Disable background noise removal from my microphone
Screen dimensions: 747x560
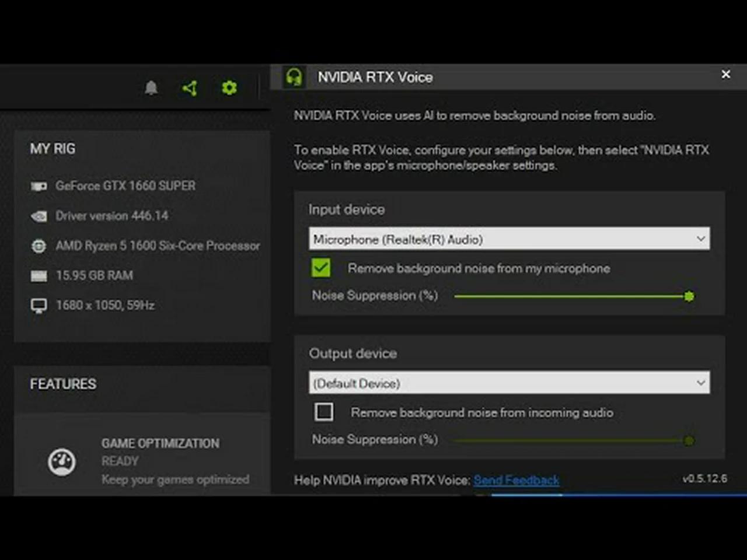(x=321, y=268)
